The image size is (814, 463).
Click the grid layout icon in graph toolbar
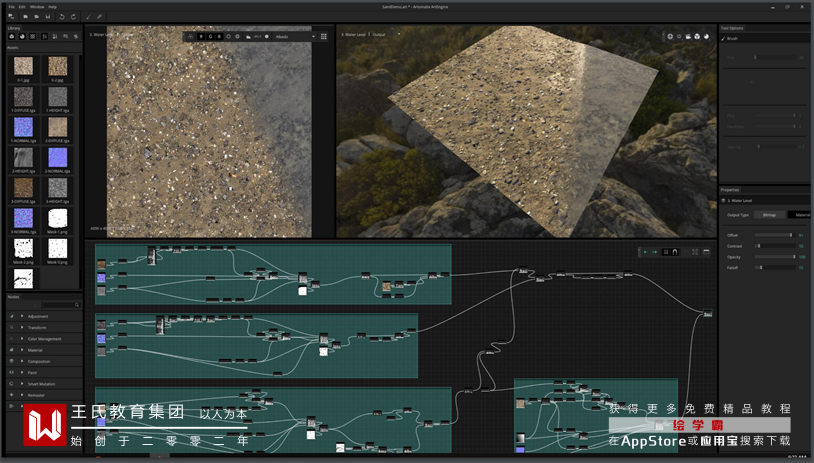click(x=666, y=252)
